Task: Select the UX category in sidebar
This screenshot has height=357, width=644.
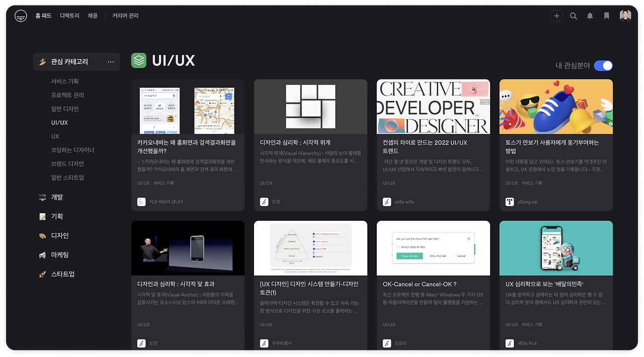Action: pyautogui.click(x=55, y=136)
